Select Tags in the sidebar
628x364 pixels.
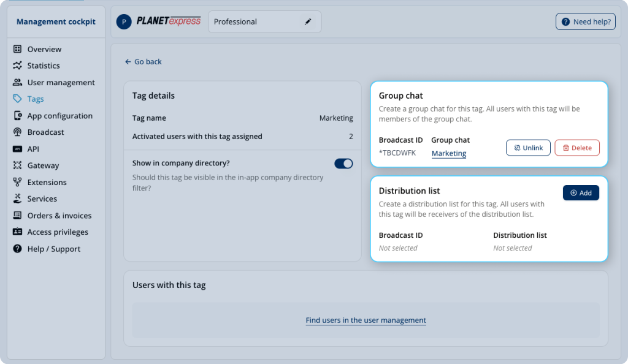tap(35, 99)
